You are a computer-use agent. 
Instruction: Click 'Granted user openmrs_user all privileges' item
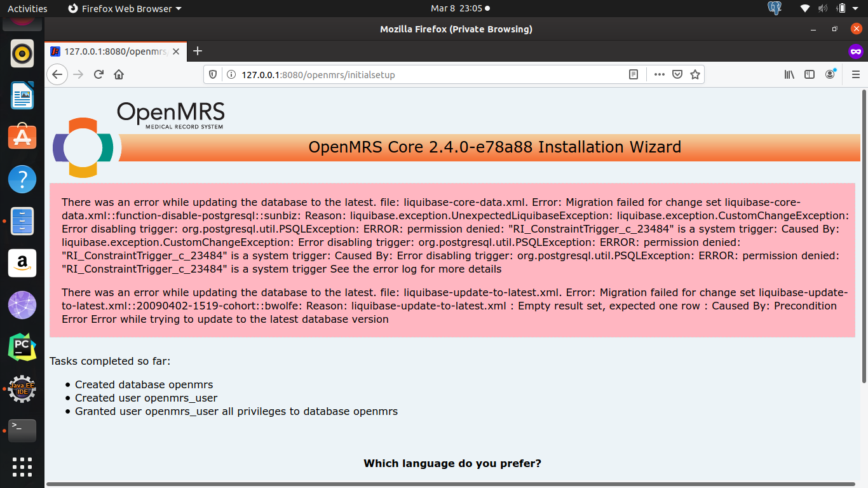point(236,411)
